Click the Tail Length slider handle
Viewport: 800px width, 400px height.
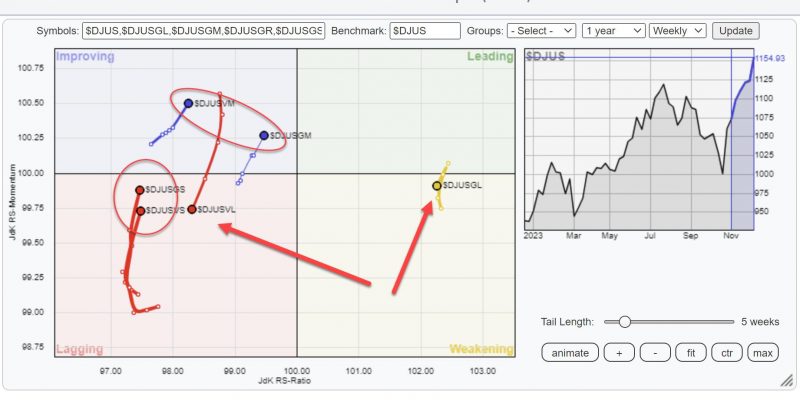624,321
